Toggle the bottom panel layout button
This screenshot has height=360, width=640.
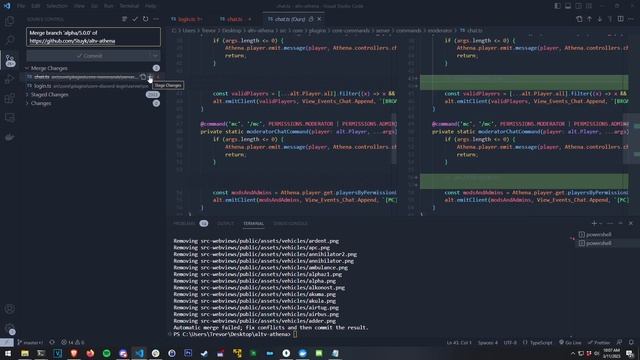[568, 6]
